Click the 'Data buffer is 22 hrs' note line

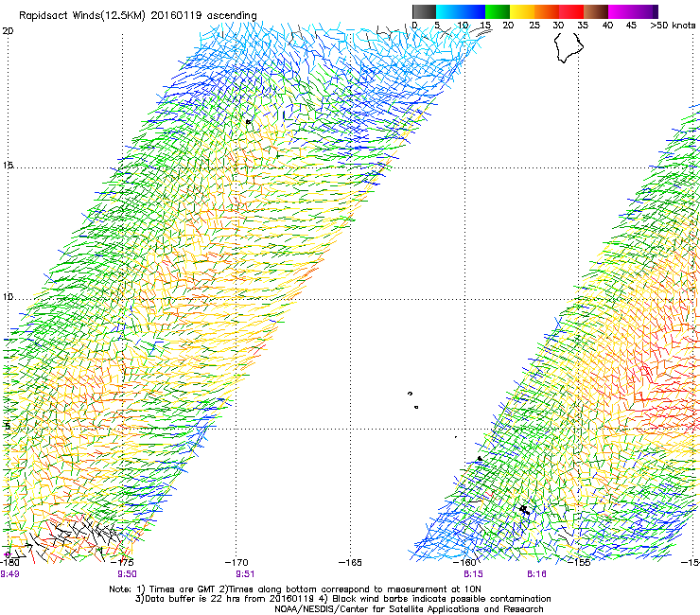[x=342, y=599]
